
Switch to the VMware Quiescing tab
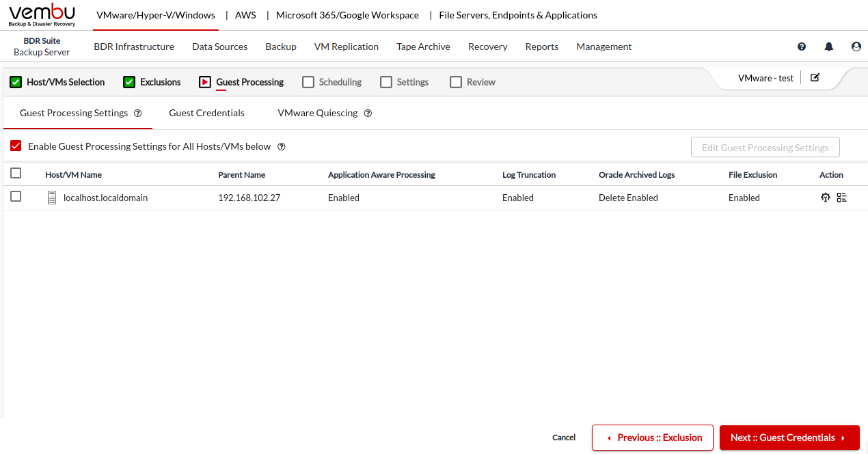tap(317, 113)
